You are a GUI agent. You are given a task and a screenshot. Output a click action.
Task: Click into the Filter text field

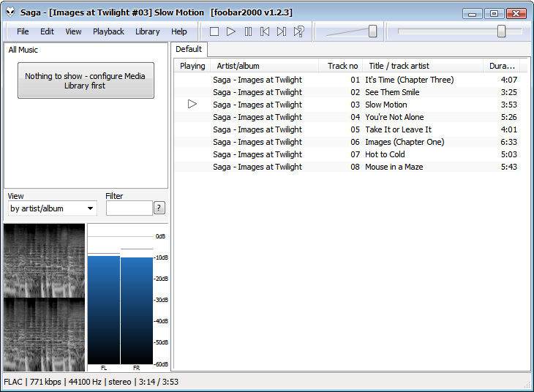pyautogui.click(x=129, y=208)
